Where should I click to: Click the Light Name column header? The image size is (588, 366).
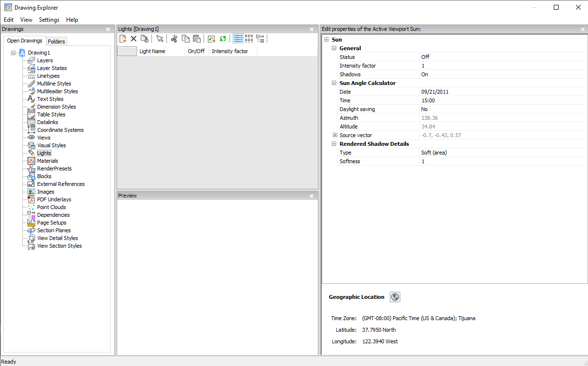click(152, 51)
